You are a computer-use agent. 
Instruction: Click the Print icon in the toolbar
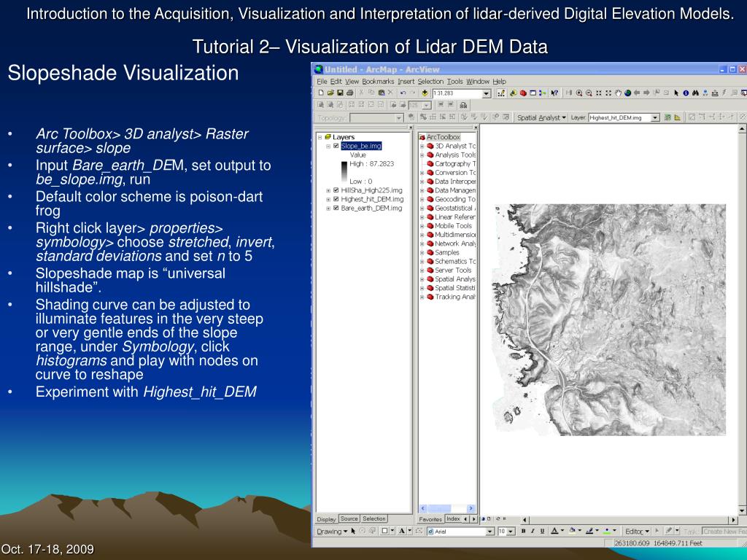350,93
